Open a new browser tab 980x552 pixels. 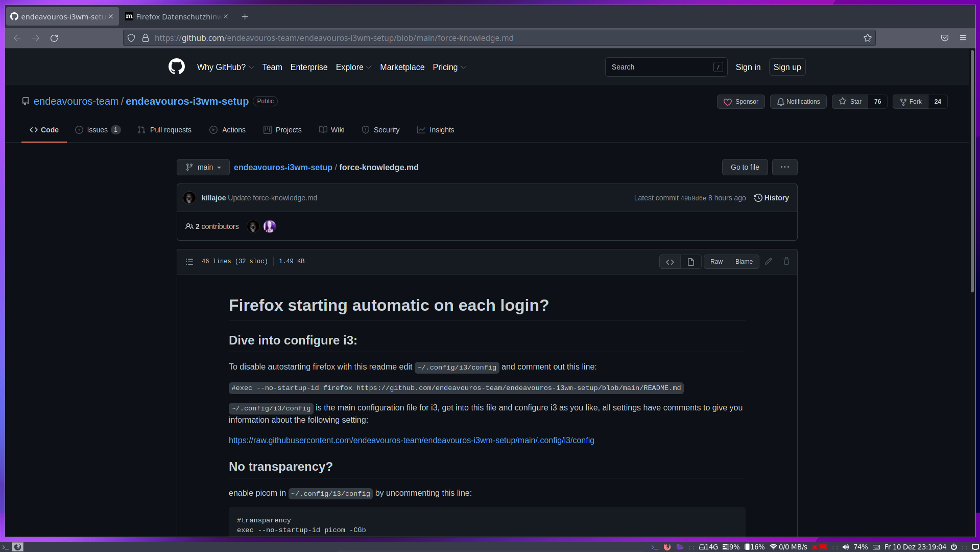(245, 17)
